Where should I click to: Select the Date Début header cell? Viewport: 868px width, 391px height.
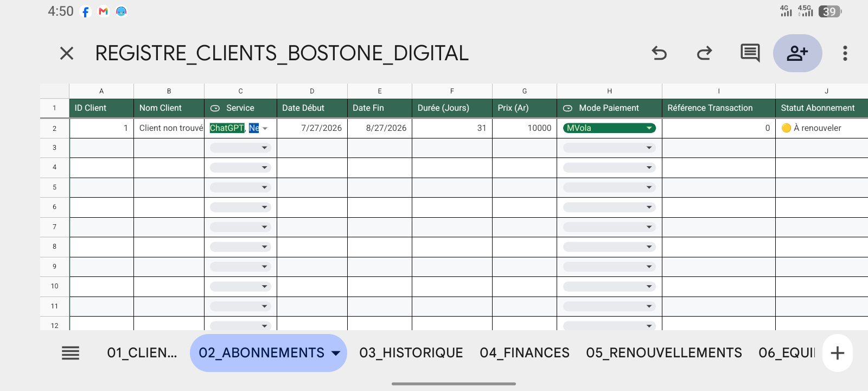click(312, 108)
